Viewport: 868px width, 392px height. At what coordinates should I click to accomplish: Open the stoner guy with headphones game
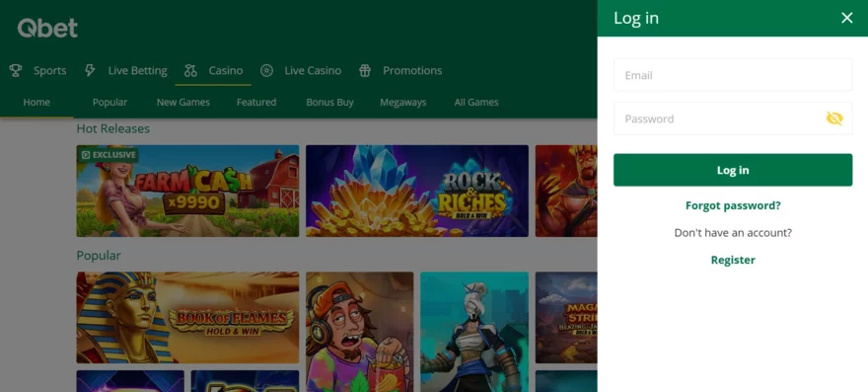(360, 332)
